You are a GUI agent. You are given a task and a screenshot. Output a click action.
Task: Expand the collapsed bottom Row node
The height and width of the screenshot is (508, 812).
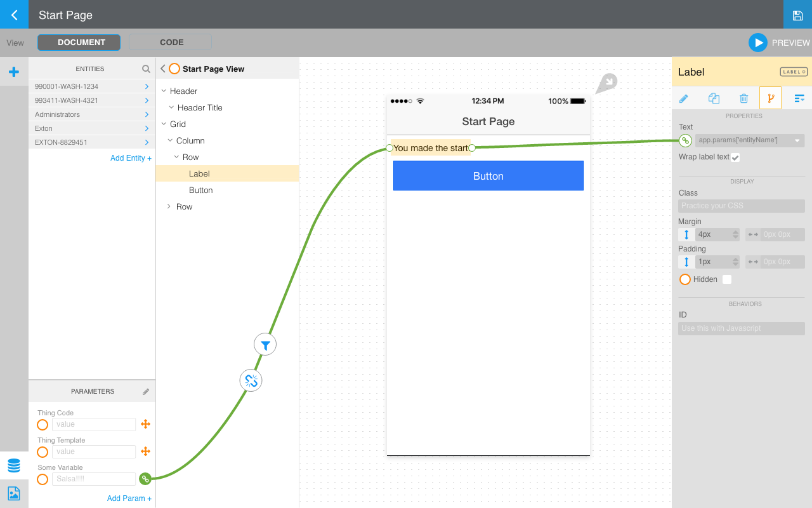(169, 206)
